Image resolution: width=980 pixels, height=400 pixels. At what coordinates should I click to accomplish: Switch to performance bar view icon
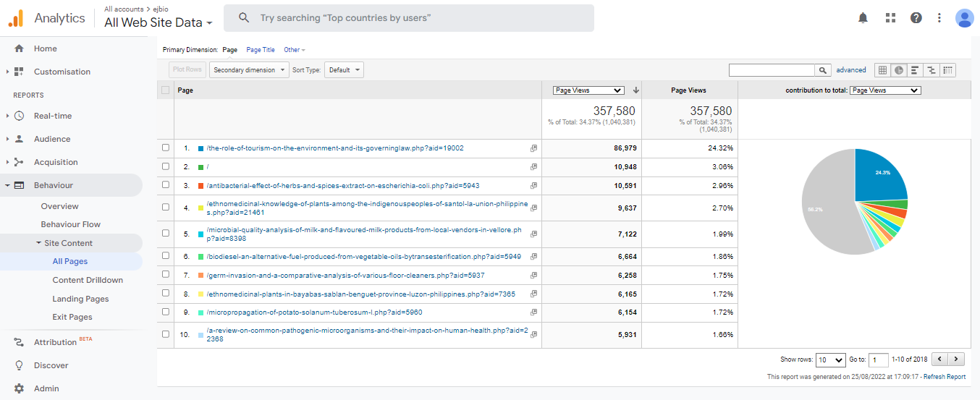915,70
